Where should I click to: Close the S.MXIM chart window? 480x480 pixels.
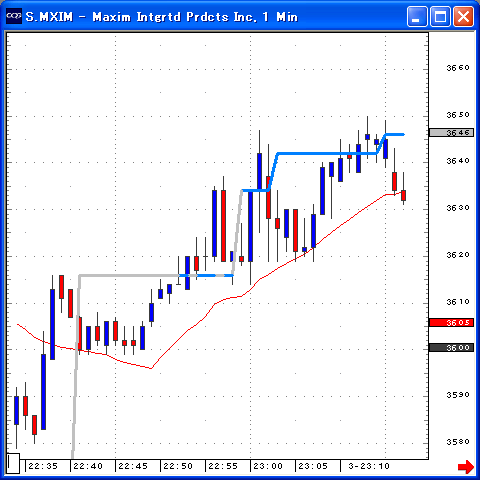tap(463, 17)
